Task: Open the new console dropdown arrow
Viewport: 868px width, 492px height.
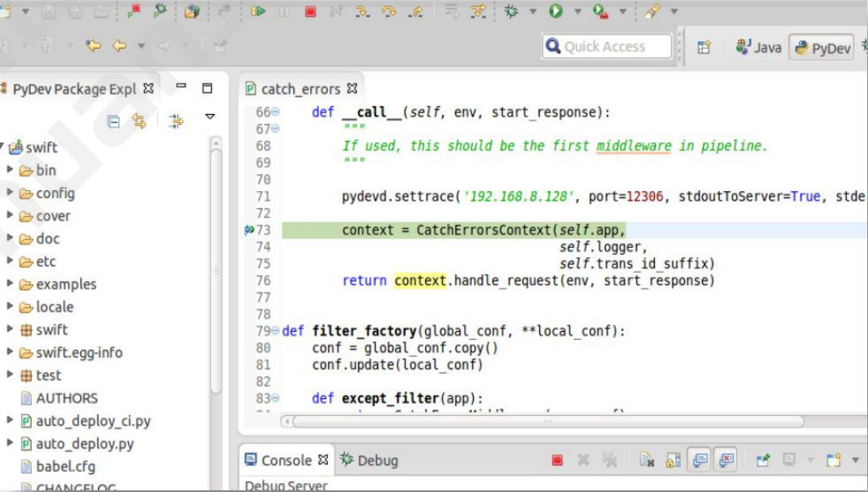Action: point(855,460)
